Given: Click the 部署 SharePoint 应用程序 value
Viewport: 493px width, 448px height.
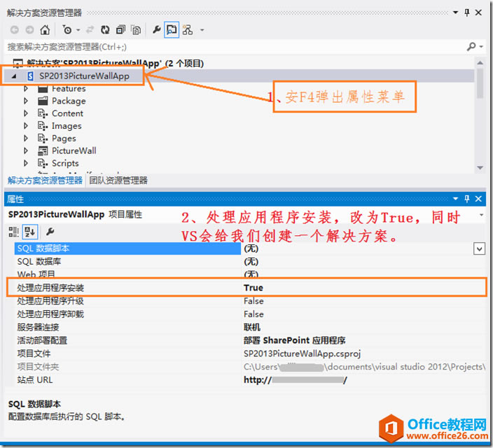Looking at the screenshot, I should click(295, 340).
